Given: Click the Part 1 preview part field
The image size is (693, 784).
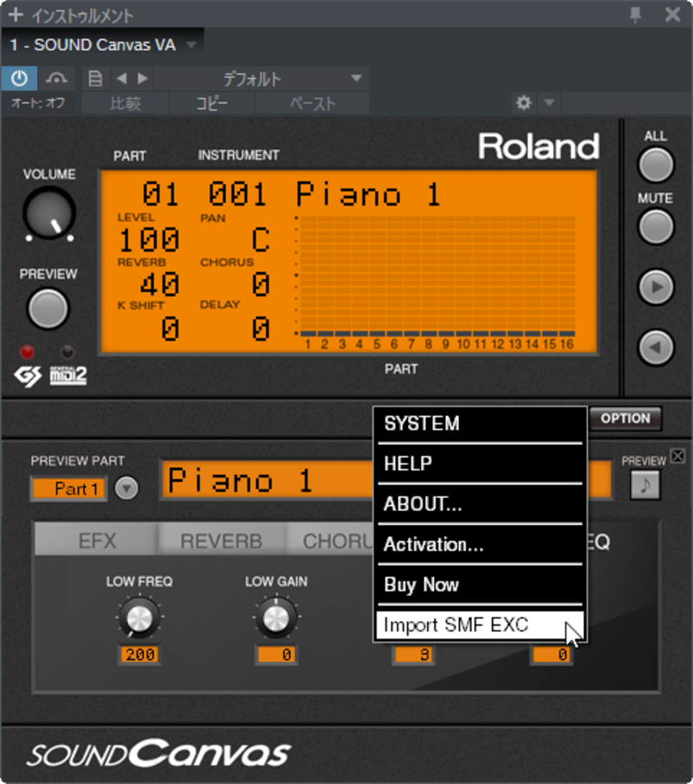Looking at the screenshot, I should coord(69,489).
